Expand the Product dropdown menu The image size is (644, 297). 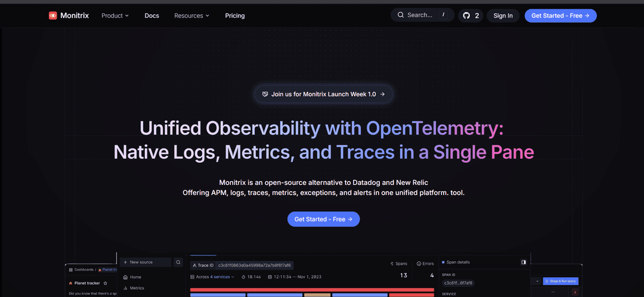click(115, 16)
